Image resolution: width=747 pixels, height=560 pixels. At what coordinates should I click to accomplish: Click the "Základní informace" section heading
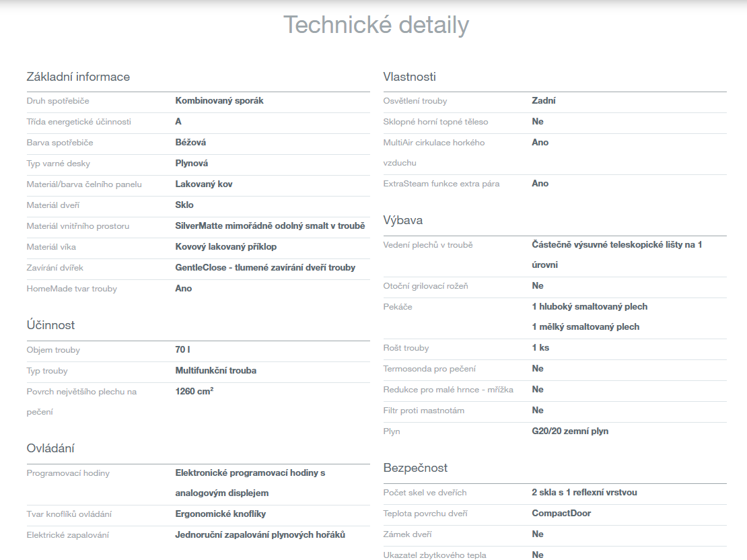78,77
